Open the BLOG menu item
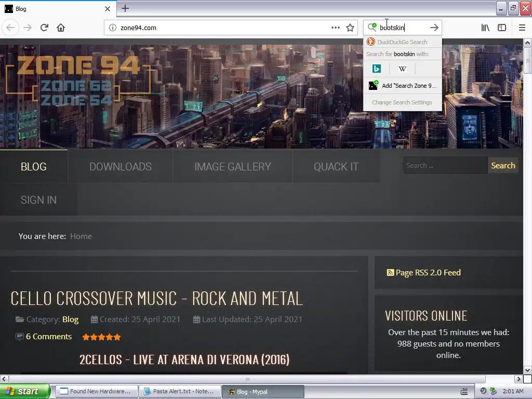532x399 pixels. pos(34,167)
